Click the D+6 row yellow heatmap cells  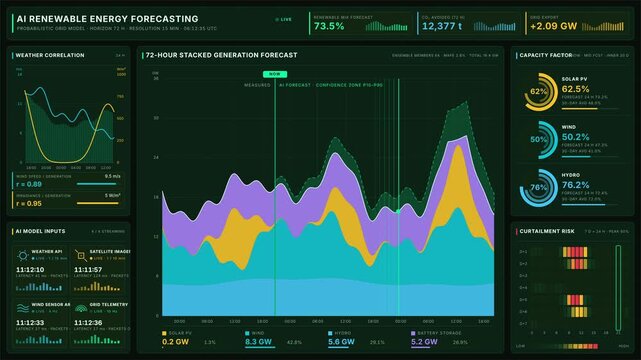point(579,312)
